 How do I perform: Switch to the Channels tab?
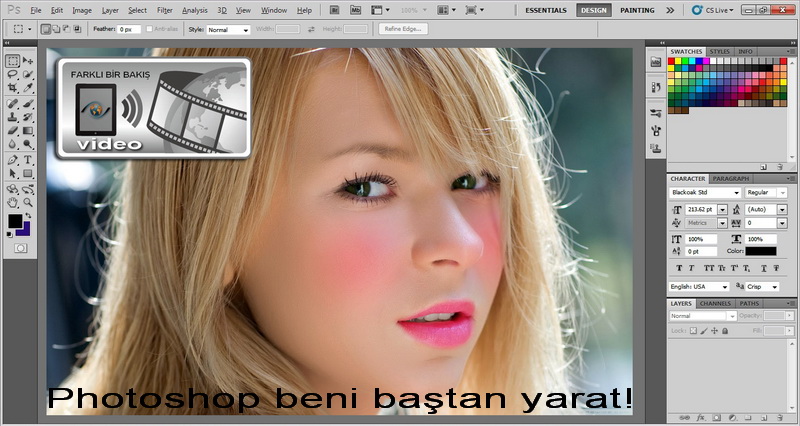point(715,304)
